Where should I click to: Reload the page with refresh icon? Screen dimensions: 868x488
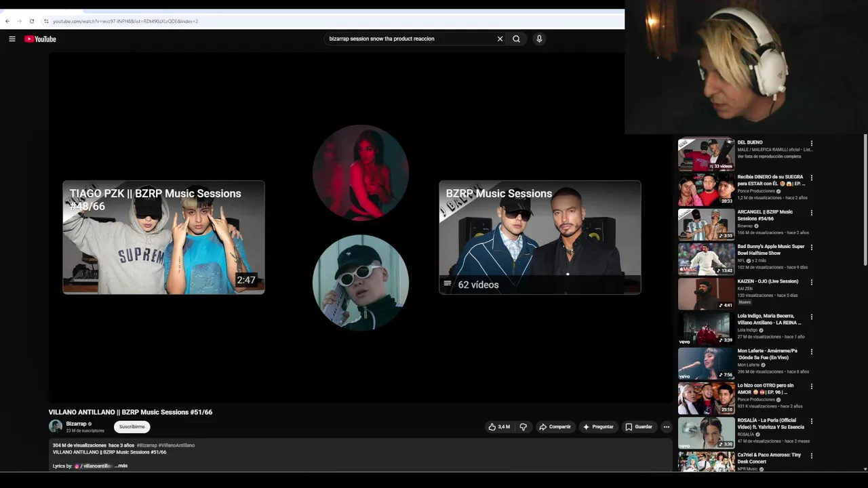click(x=31, y=21)
